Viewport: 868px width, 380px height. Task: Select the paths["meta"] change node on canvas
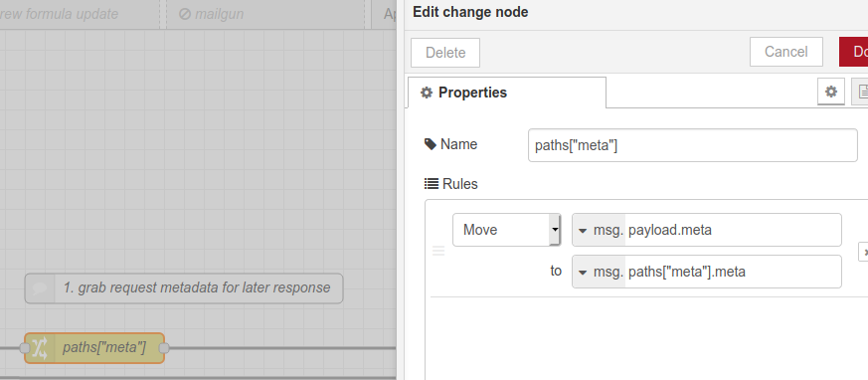coord(94,348)
